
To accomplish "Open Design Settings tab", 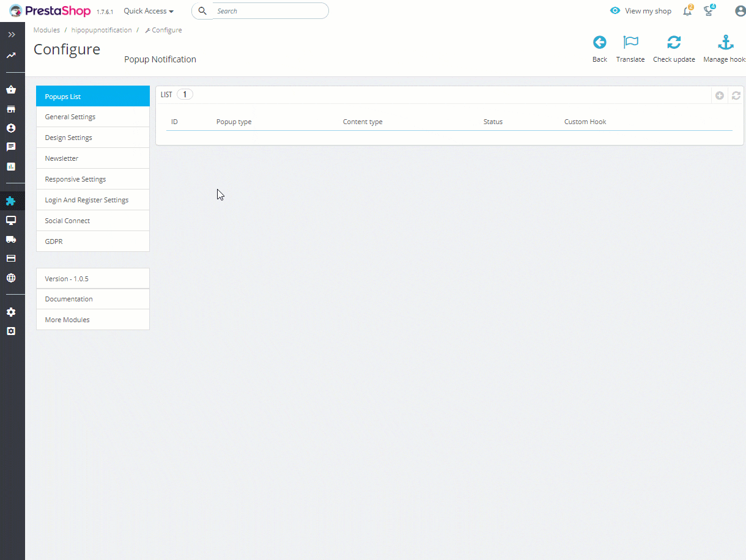I will (x=93, y=138).
